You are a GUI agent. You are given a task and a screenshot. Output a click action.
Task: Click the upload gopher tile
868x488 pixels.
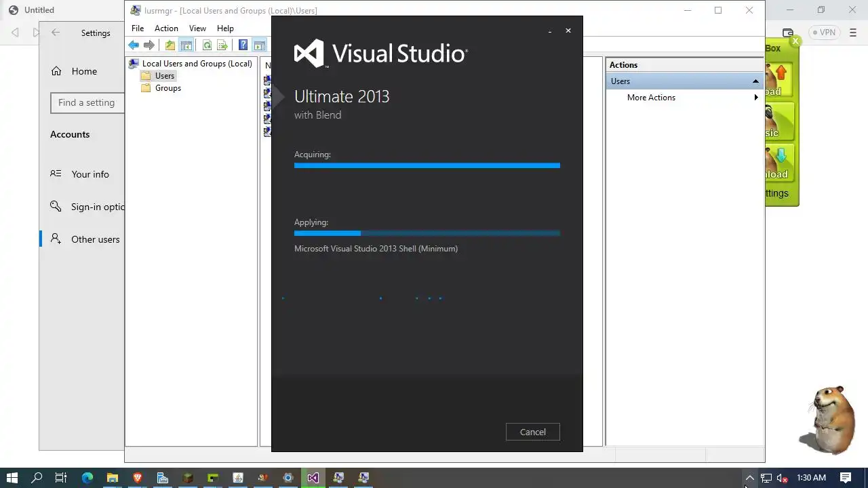coord(779,81)
